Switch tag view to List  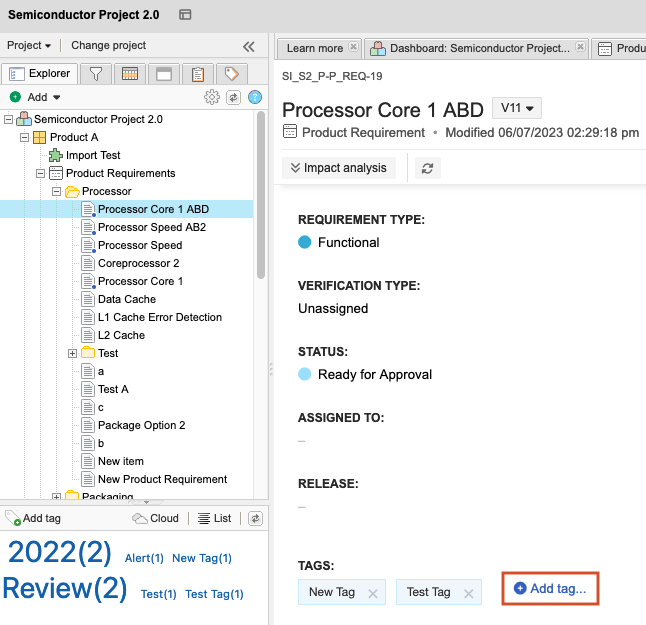coord(214,518)
